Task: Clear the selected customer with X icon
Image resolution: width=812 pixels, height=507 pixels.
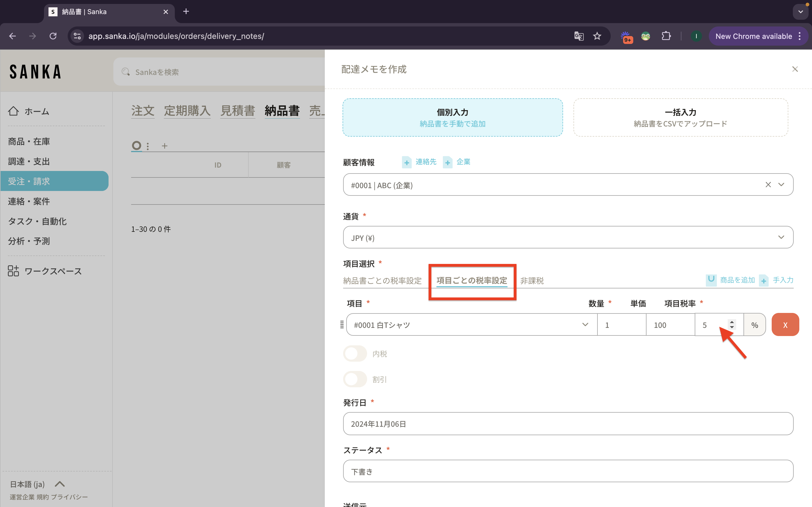Action: (x=768, y=185)
